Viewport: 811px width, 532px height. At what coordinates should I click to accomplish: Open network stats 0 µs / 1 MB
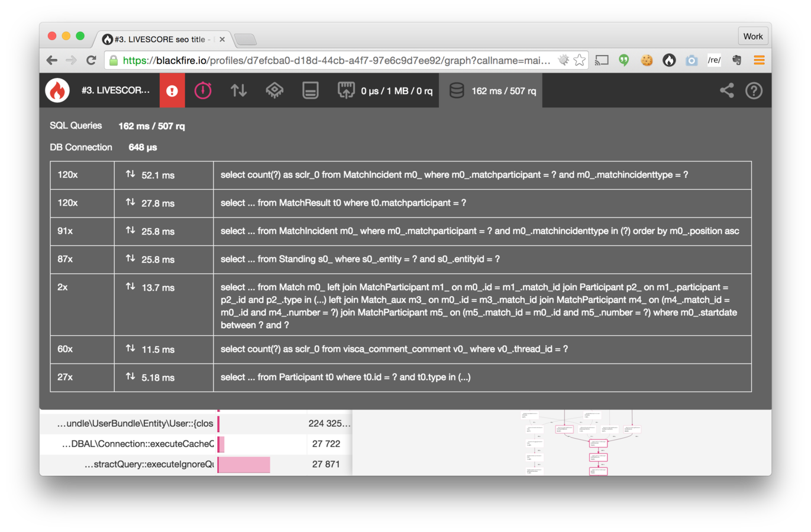click(385, 90)
